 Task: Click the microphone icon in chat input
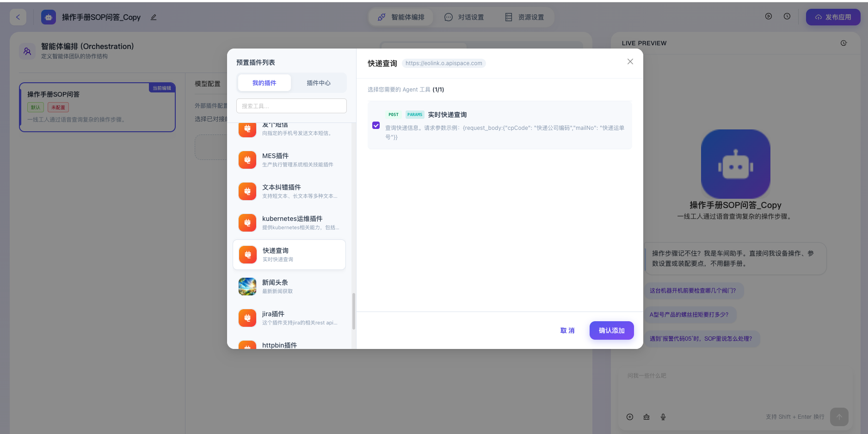tap(663, 417)
